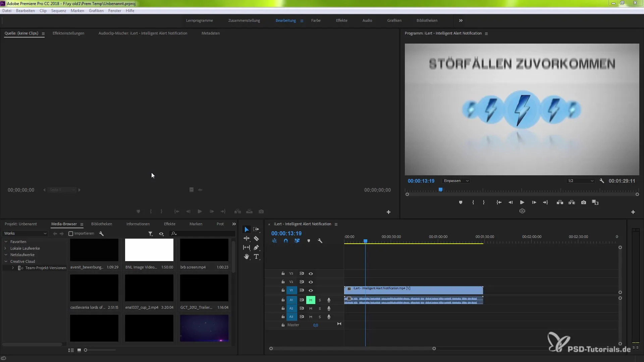Viewport: 644px width, 362px height.
Task: Go to Out point in program monitor
Action: pyautogui.click(x=545, y=202)
